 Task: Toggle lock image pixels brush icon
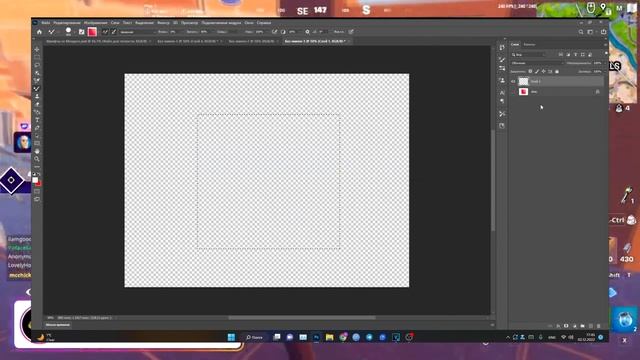coord(537,71)
